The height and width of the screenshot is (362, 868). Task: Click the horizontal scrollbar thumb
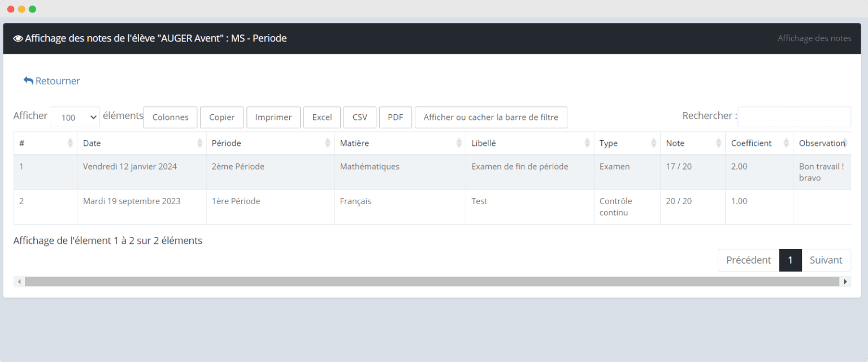[432, 282]
